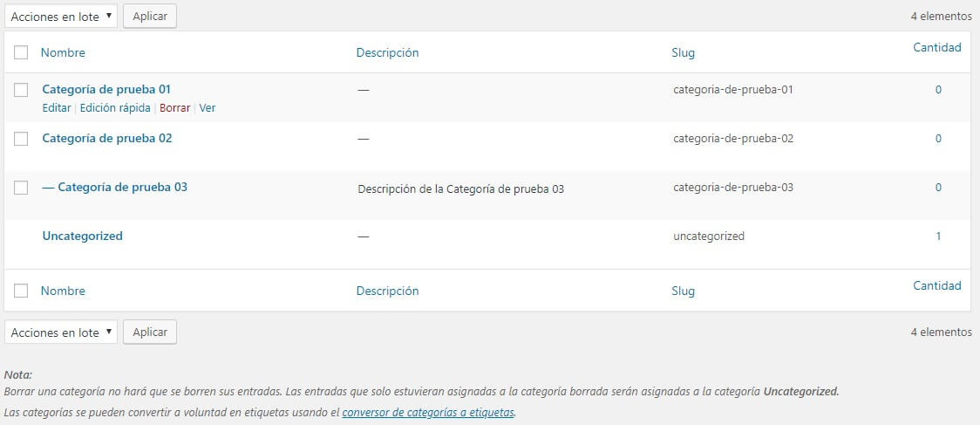Tick checkbox for Categoría de prueba 01
980x425 pixels.
click(22, 90)
